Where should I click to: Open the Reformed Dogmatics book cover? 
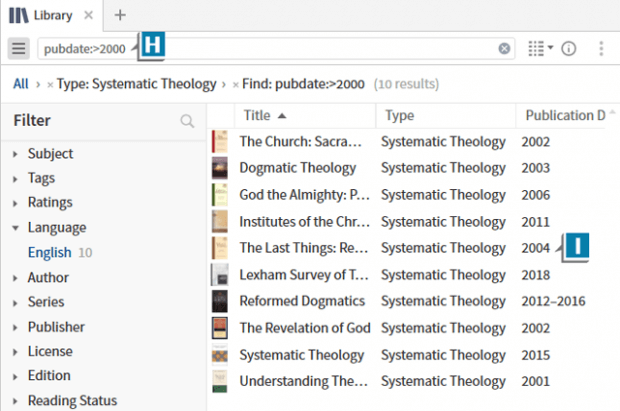(x=220, y=301)
